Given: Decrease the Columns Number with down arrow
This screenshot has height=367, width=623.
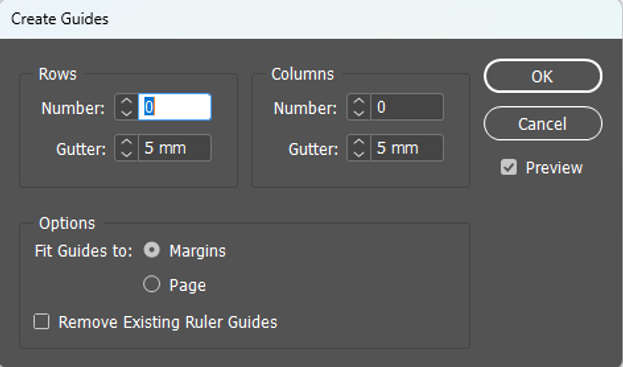Looking at the screenshot, I should click(x=359, y=113).
